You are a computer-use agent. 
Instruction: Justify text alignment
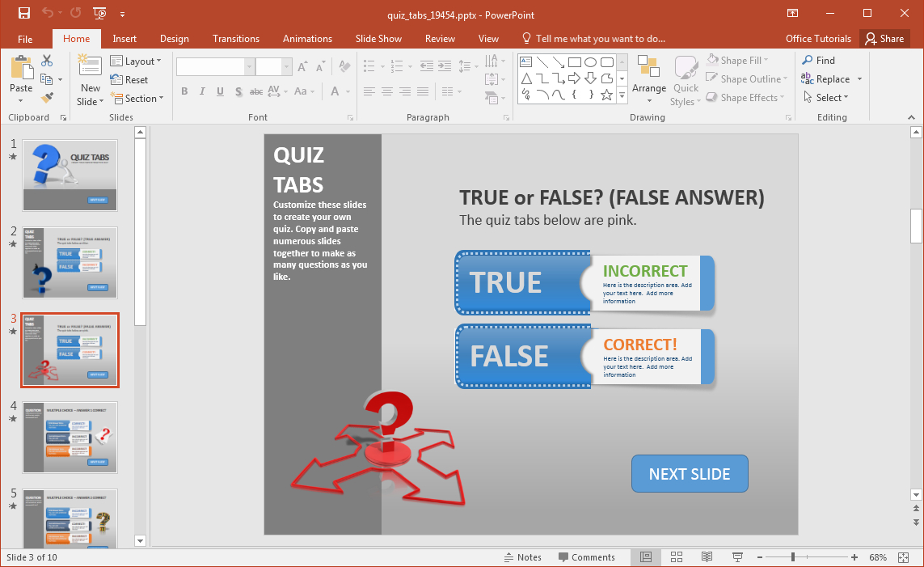423,91
